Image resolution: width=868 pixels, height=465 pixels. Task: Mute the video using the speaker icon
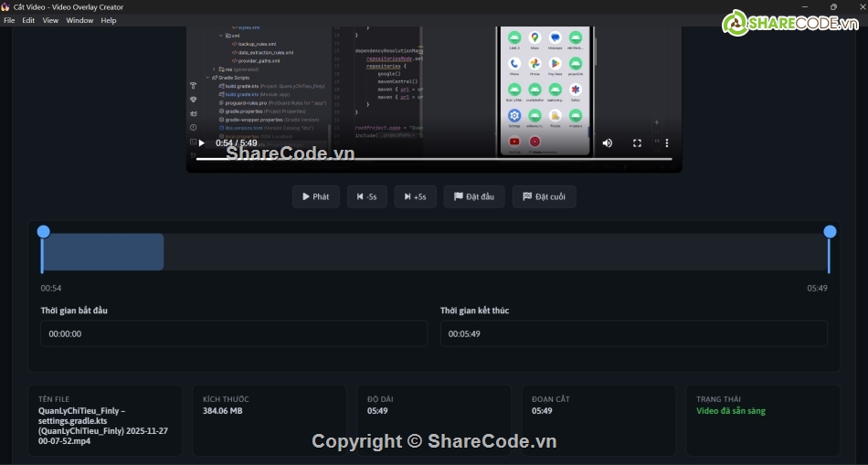(608, 143)
